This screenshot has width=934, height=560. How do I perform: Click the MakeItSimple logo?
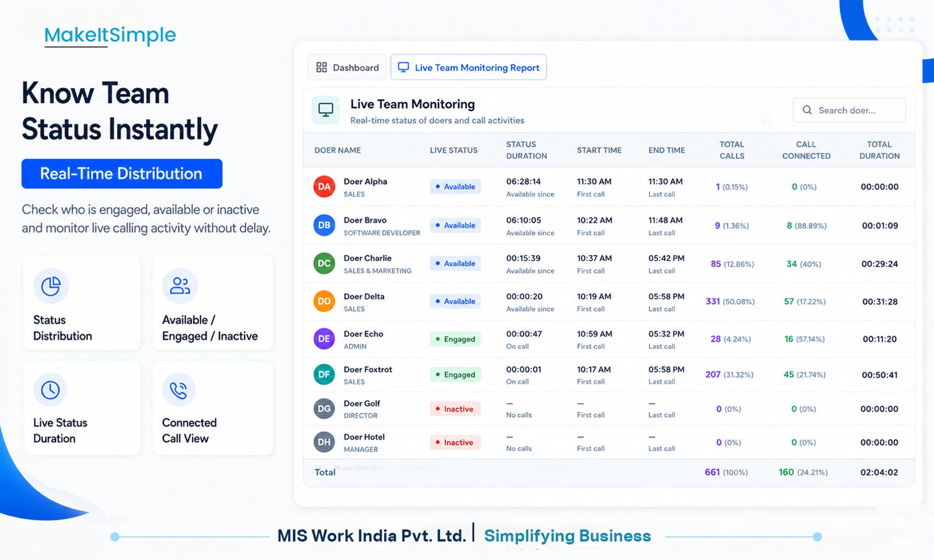pyautogui.click(x=110, y=35)
